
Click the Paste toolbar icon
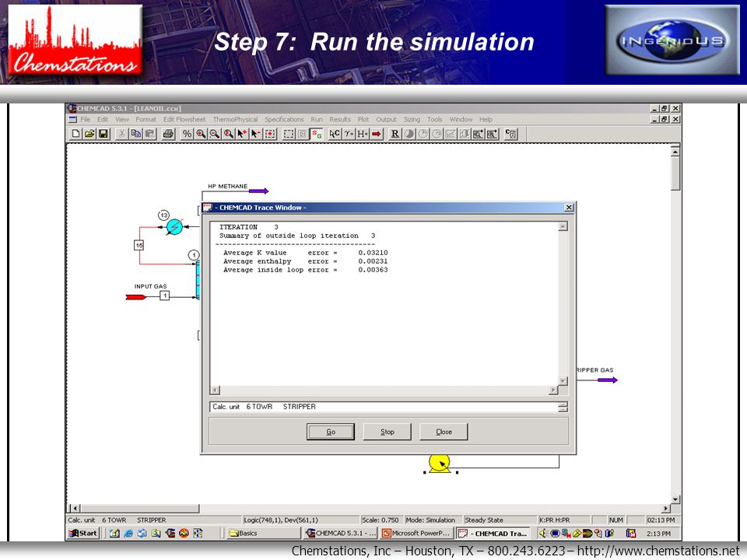tap(149, 134)
